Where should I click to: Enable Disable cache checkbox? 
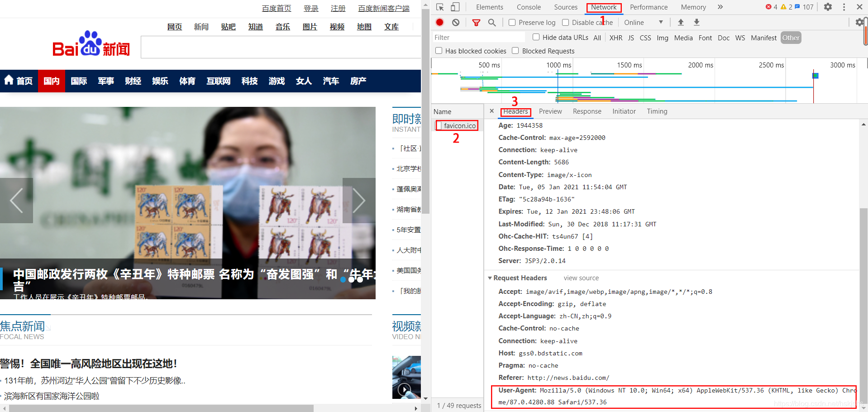click(x=565, y=22)
